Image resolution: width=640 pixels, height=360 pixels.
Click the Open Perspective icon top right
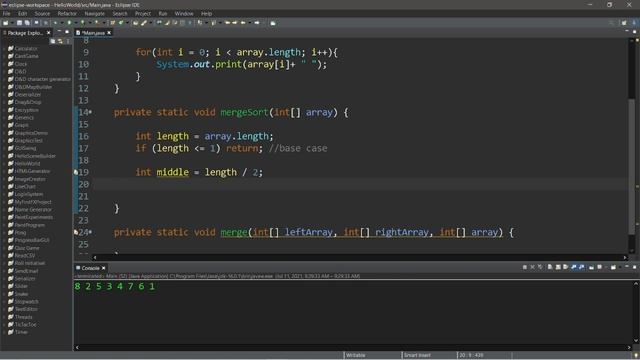pyautogui.click(x=624, y=23)
